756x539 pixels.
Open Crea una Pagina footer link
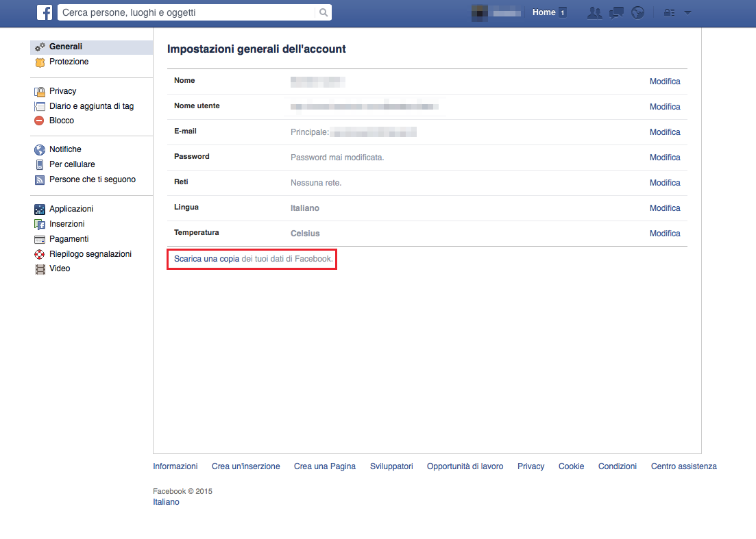[x=325, y=466]
